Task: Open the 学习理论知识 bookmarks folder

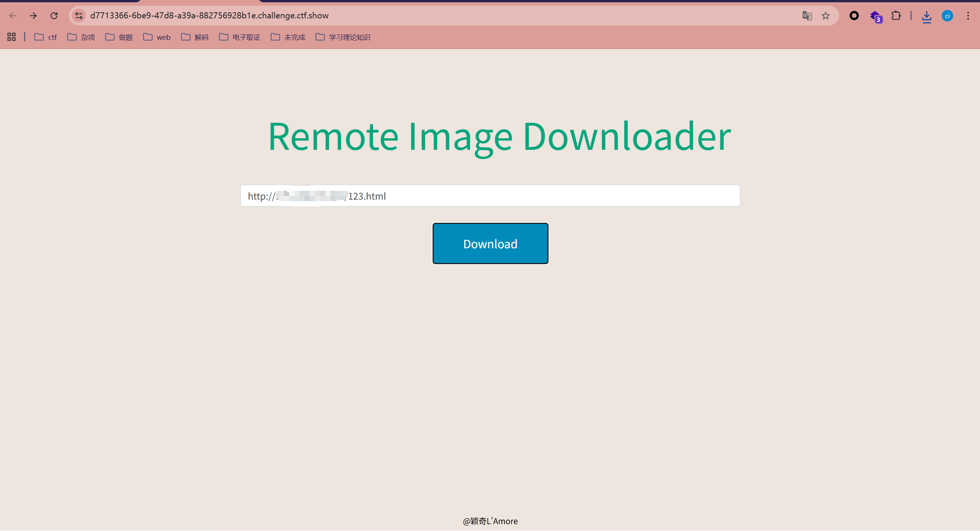Action: click(x=343, y=37)
